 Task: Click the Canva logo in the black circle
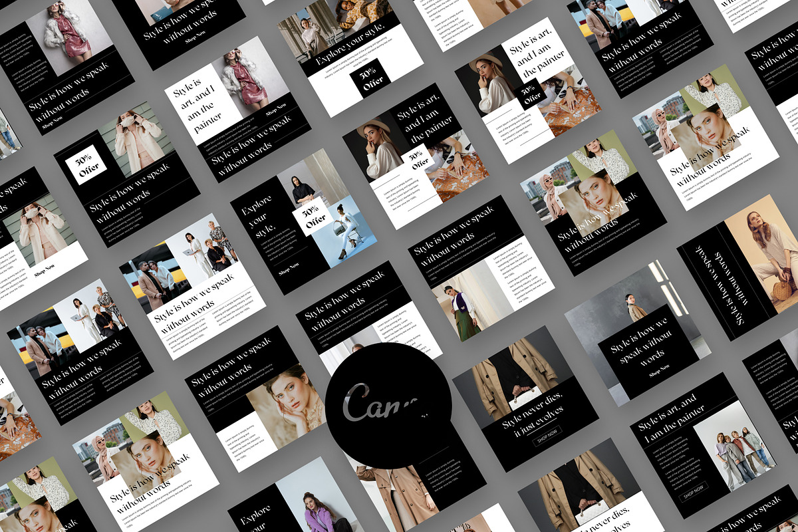pyautogui.click(x=380, y=405)
